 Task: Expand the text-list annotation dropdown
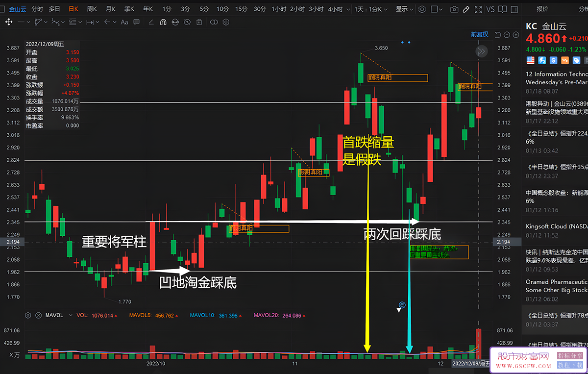click(80, 22)
